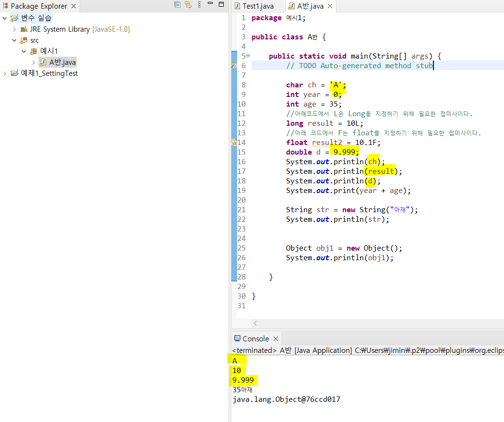Click console output line 10
504x422 pixels.
point(237,371)
